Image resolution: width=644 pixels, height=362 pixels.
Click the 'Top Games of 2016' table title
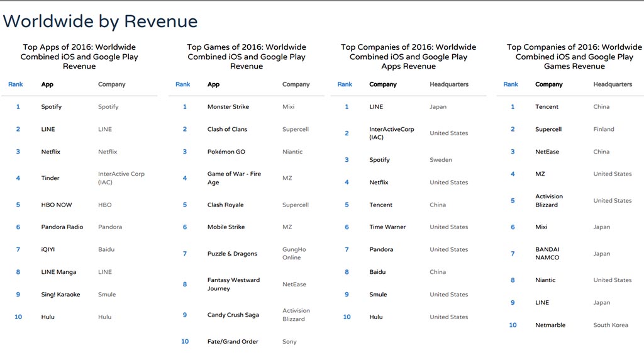[247, 57]
